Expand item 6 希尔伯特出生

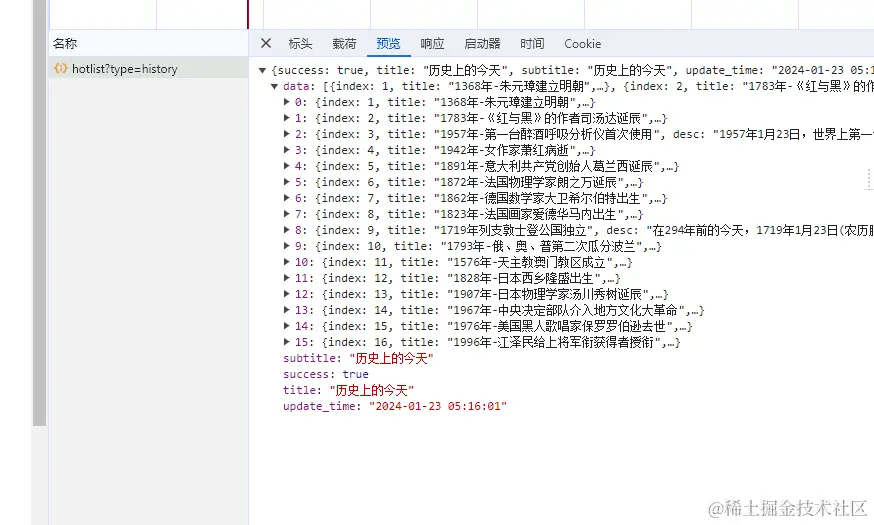pos(287,198)
